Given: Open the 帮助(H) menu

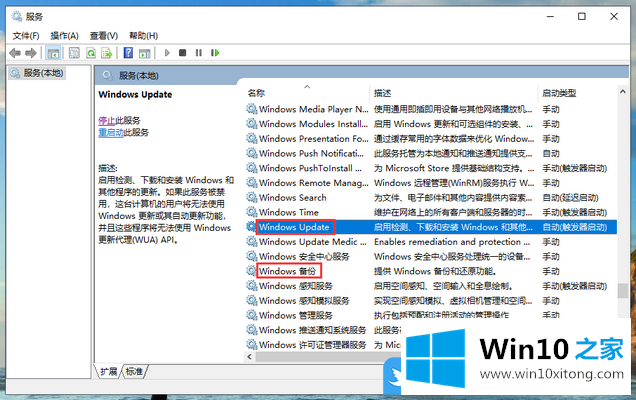Looking at the screenshot, I should coord(144,36).
